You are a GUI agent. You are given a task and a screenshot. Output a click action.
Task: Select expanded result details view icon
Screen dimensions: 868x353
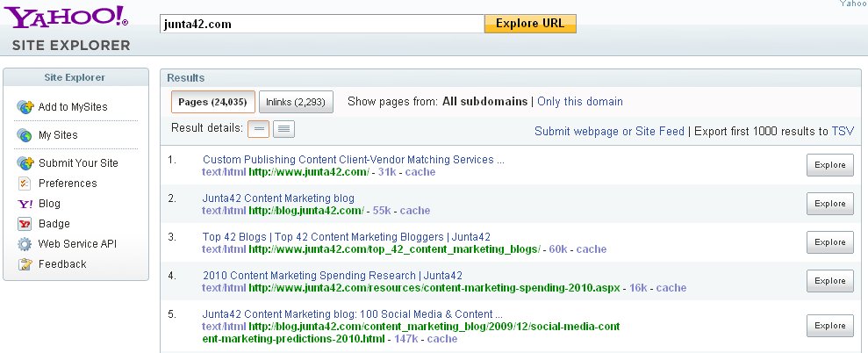click(x=283, y=129)
